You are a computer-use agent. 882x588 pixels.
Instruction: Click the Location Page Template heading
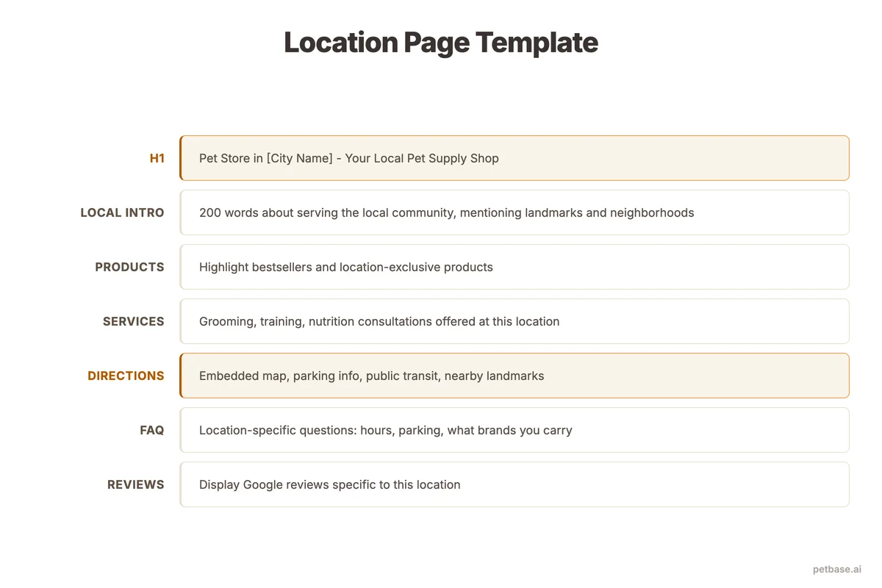pyautogui.click(x=440, y=43)
